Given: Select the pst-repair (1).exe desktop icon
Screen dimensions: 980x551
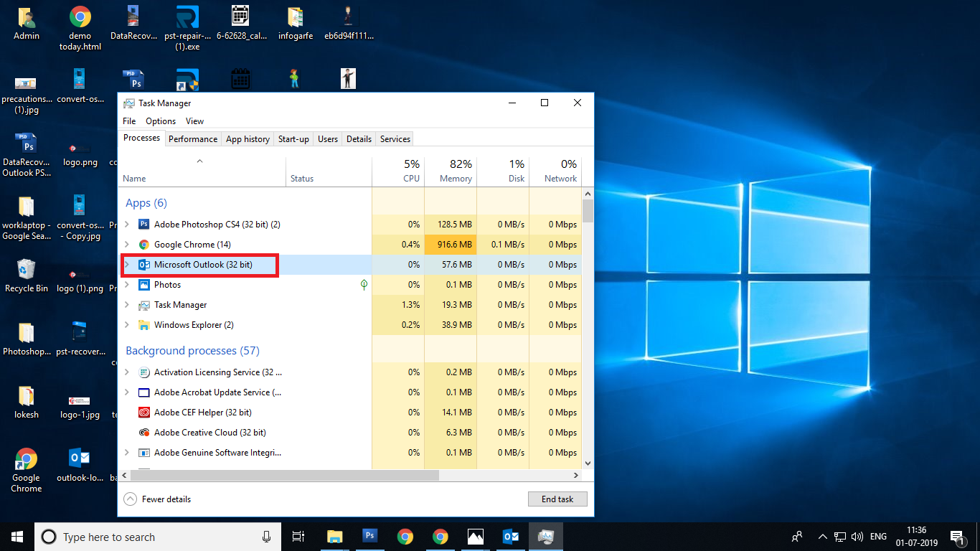Looking at the screenshot, I should coord(187,29).
